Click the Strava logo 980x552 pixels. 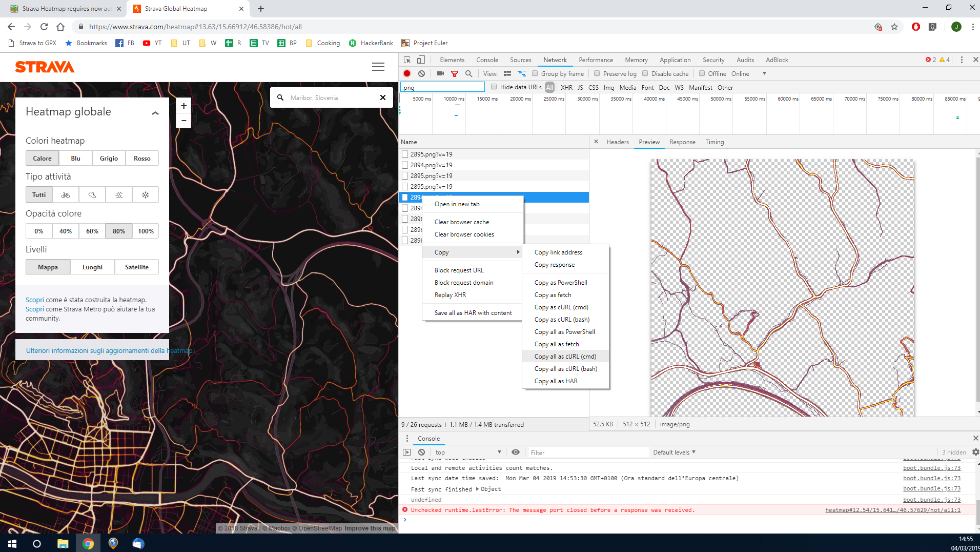click(x=45, y=67)
